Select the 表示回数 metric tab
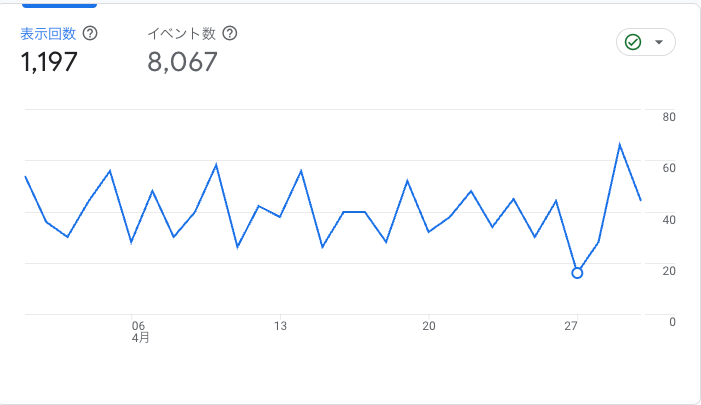The image size is (701, 405). tap(48, 34)
